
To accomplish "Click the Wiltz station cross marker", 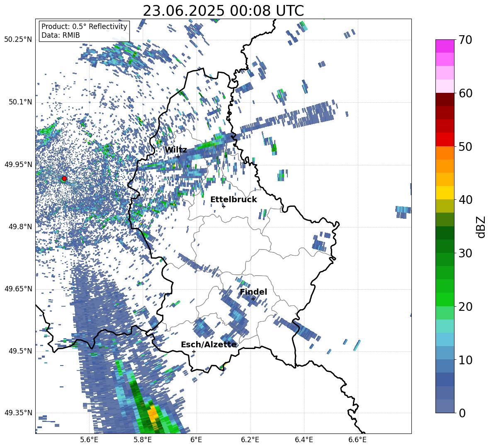I will pos(178,156).
